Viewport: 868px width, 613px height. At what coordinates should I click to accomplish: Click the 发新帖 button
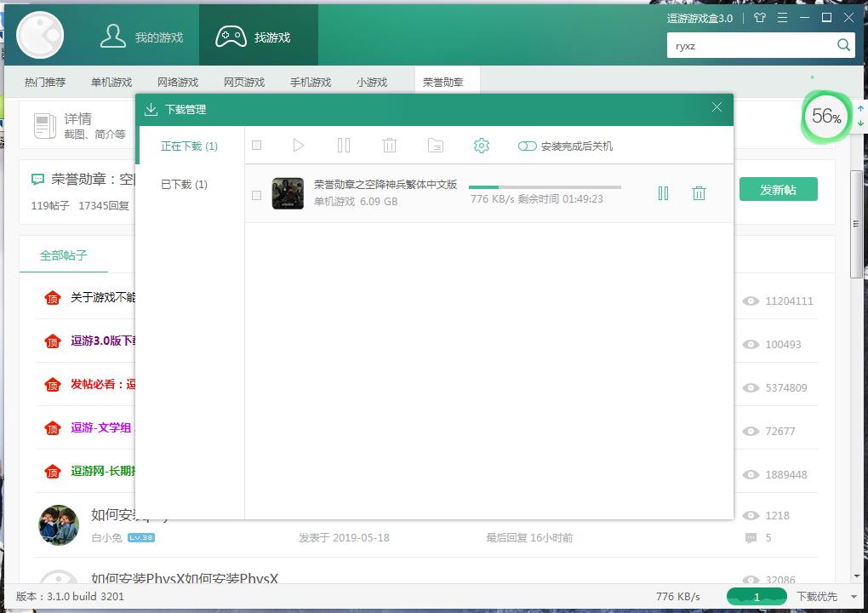(x=779, y=189)
